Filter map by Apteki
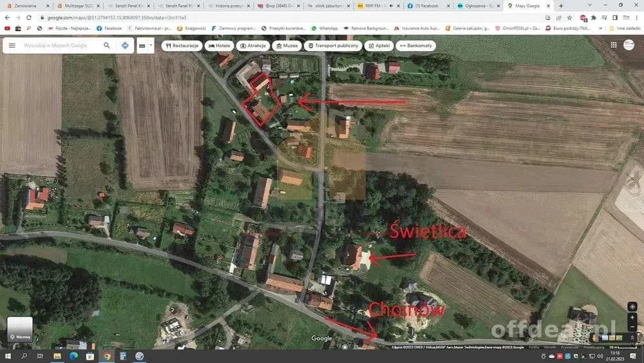This screenshot has width=644, height=363. [379, 46]
